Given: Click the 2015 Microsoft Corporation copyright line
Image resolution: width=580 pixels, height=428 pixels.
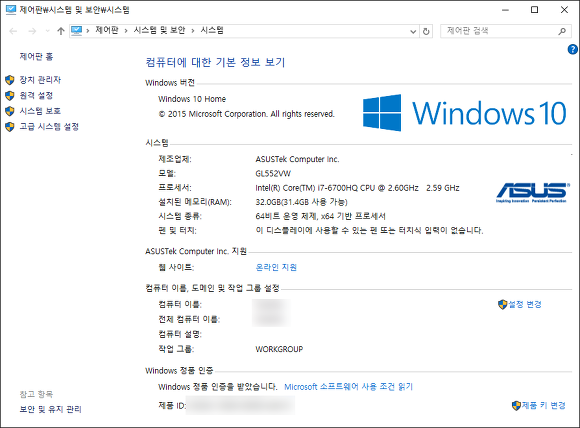Looking at the screenshot, I should pos(246,114).
